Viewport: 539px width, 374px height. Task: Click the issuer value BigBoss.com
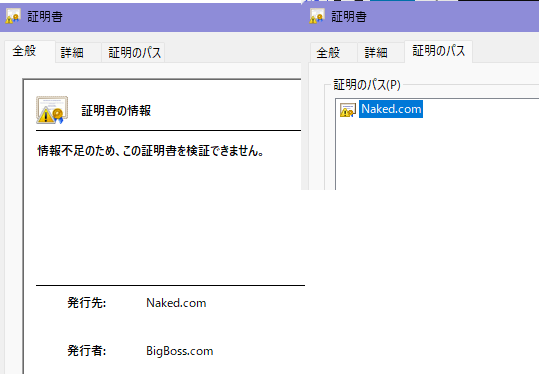pyautogui.click(x=179, y=351)
